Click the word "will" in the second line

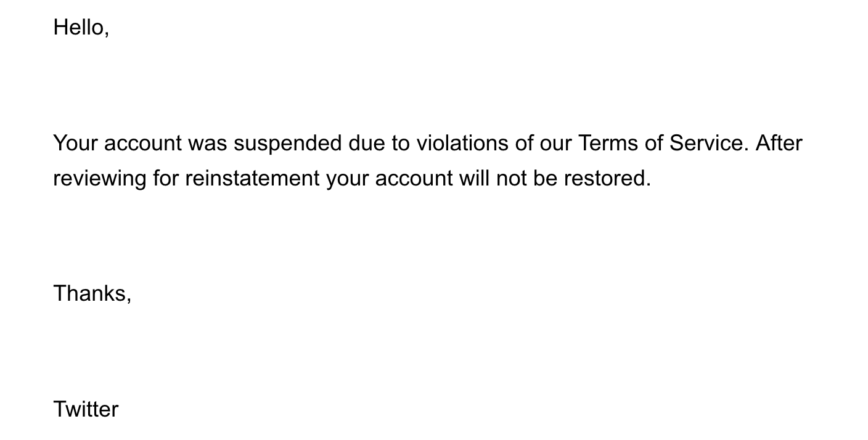(x=474, y=178)
